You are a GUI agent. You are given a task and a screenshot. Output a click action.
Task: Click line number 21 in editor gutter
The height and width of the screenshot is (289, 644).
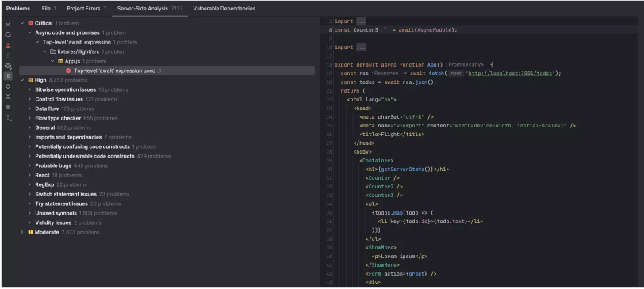329,91
